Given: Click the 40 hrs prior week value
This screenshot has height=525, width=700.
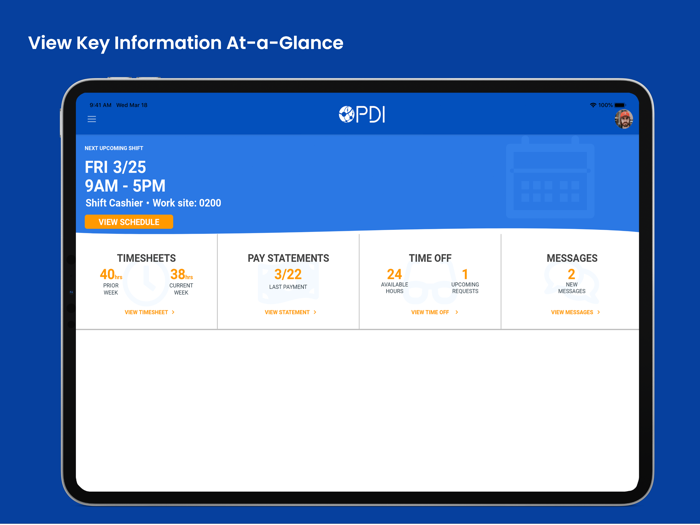Looking at the screenshot, I should point(111,274).
